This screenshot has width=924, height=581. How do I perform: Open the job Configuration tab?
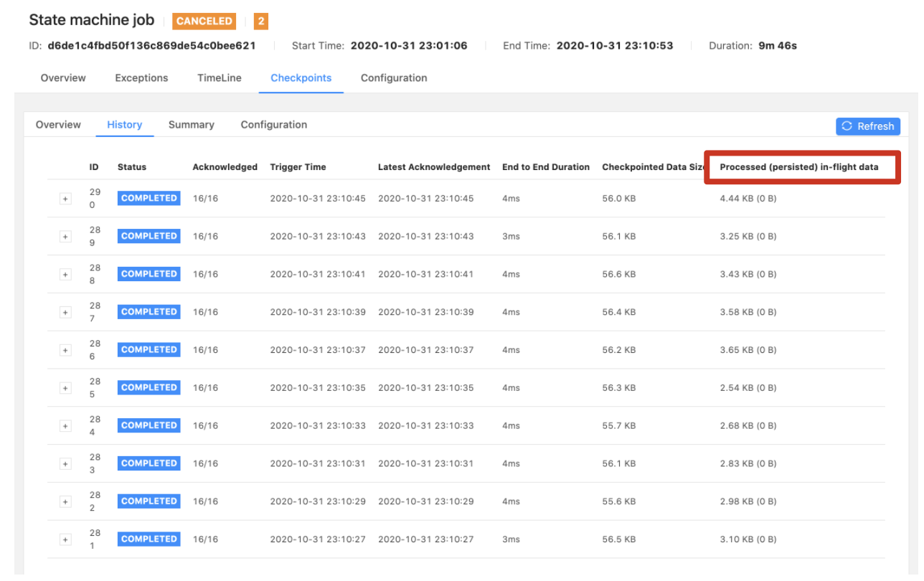tap(394, 77)
